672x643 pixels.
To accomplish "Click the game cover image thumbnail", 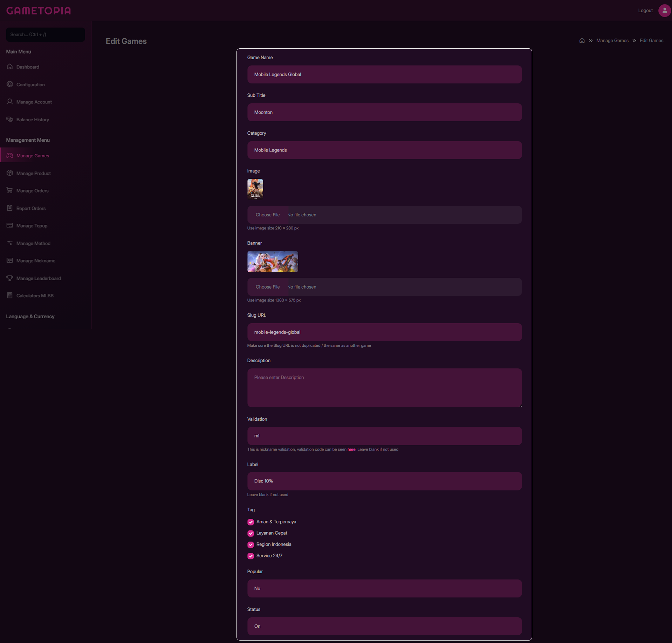I will click(255, 189).
